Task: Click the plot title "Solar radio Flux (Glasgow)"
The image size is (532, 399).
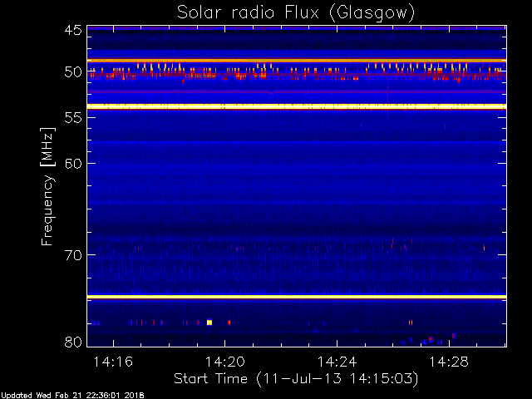Action: coord(296,13)
